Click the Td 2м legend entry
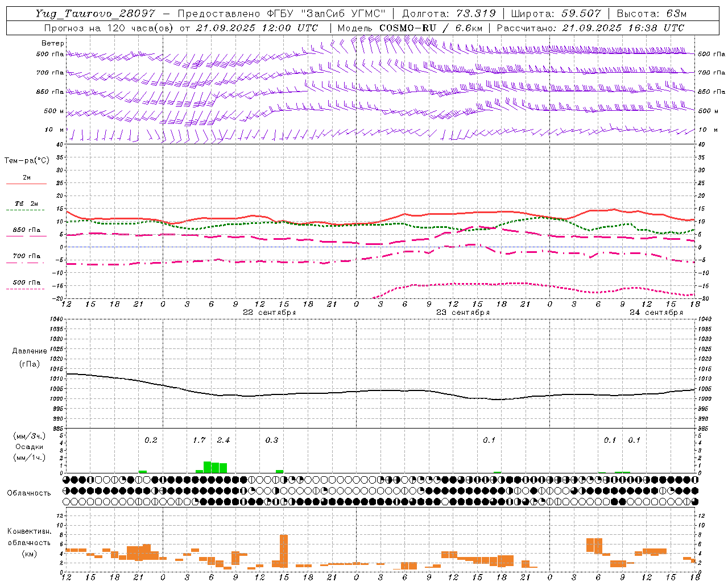 point(27,203)
